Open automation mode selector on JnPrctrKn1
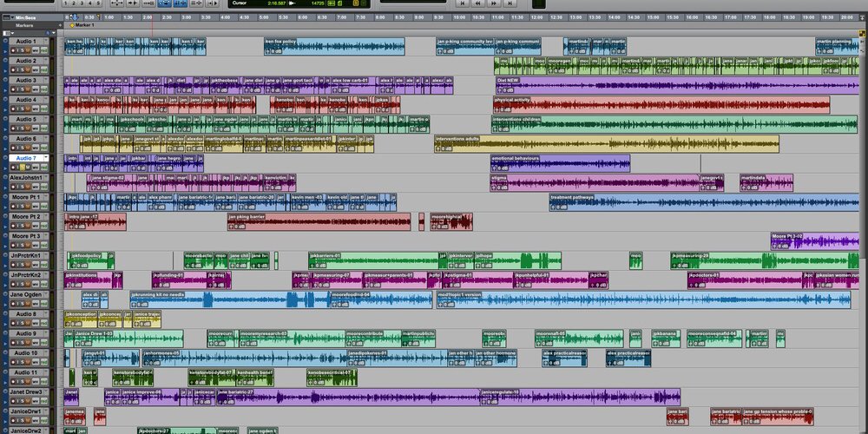This screenshot has width=868, height=434. coord(44,265)
